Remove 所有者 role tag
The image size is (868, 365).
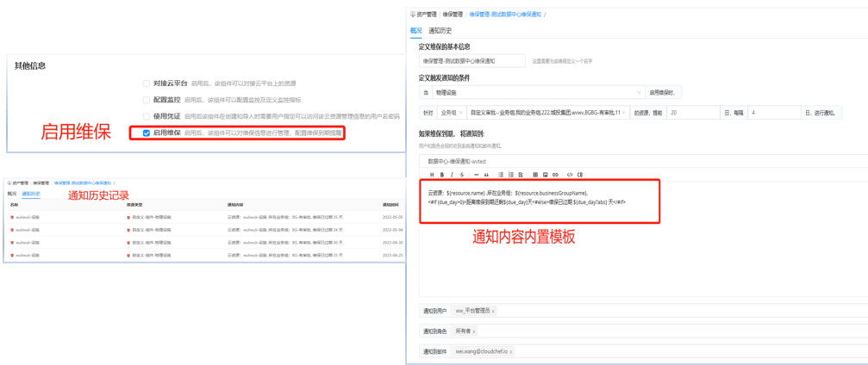pyautogui.click(x=474, y=331)
